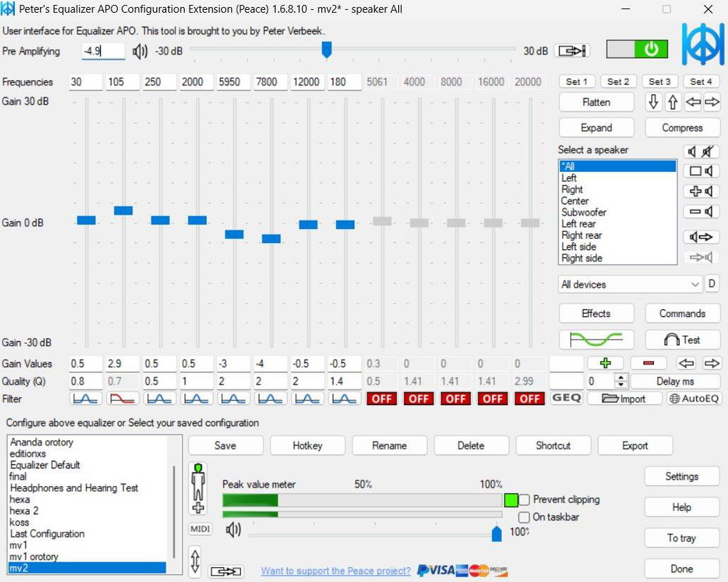Screen dimensions: 728x582
Task: Click the MIDI icon button
Action: [200, 529]
